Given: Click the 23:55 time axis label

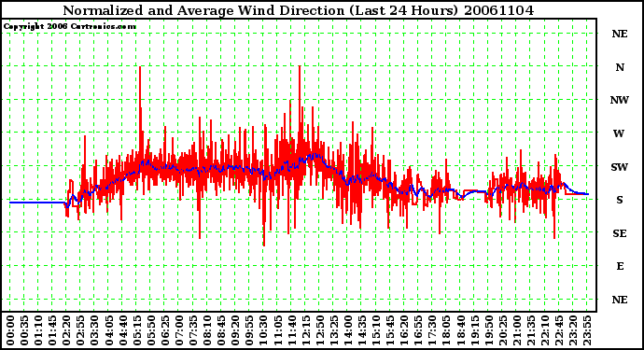Looking at the screenshot, I should pos(587,330).
